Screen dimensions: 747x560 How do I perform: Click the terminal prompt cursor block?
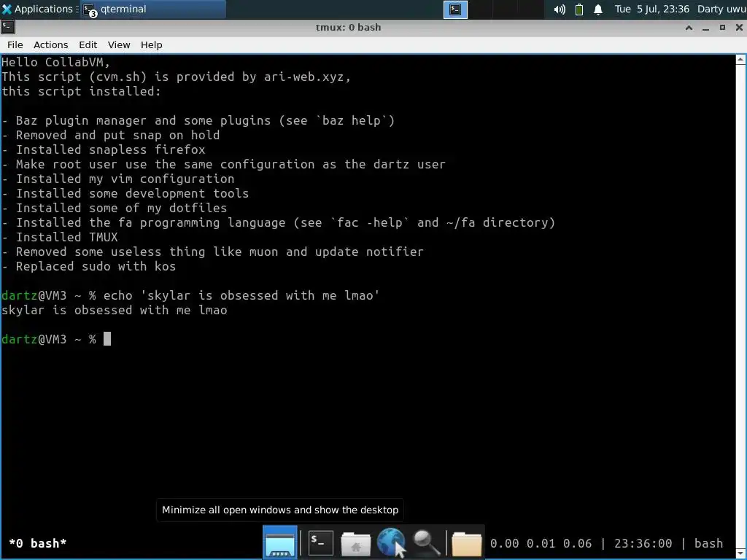tap(107, 339)
